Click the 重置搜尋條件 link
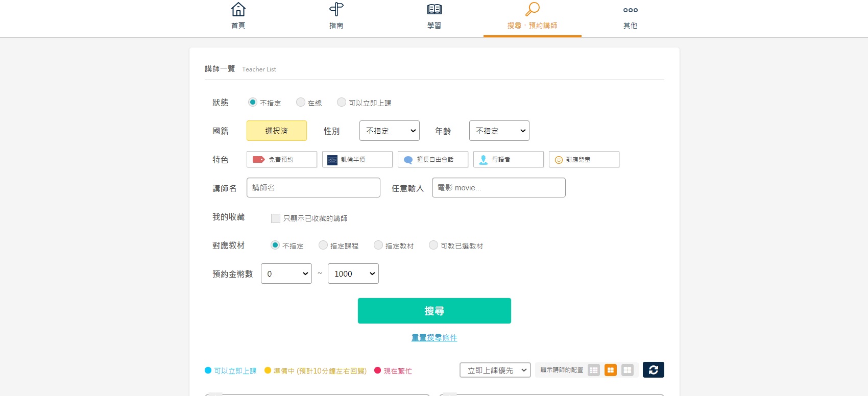 tap(435, 338)
